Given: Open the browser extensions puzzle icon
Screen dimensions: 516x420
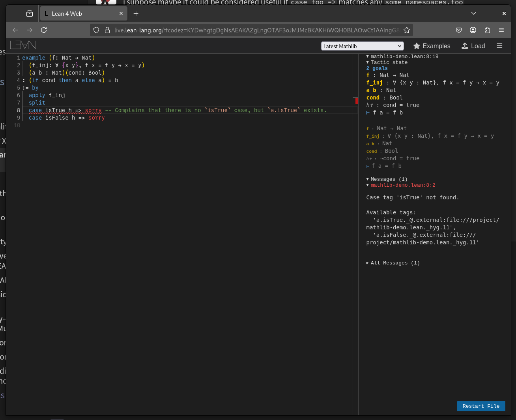Looking at the screenshot, I should (x=487, y=30).
